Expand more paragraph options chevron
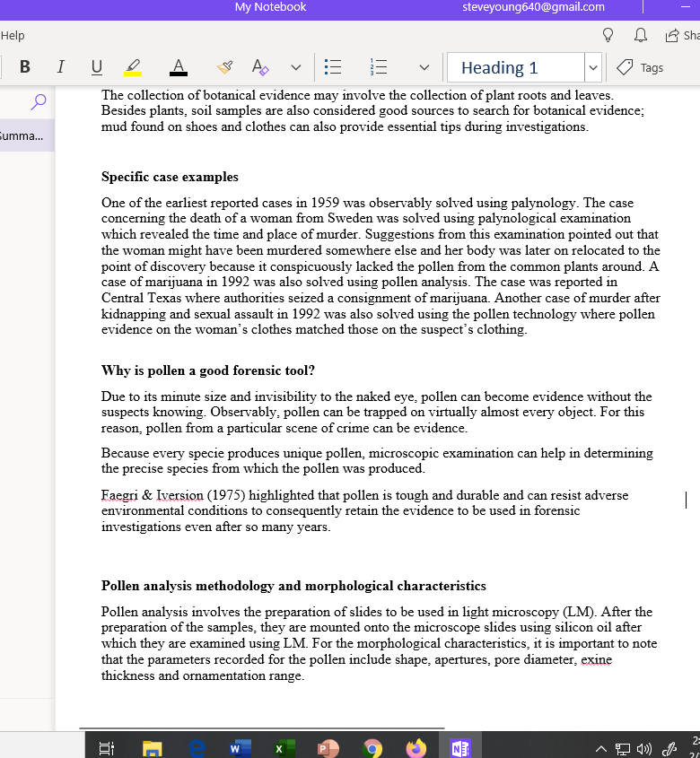 click(424, 67)
